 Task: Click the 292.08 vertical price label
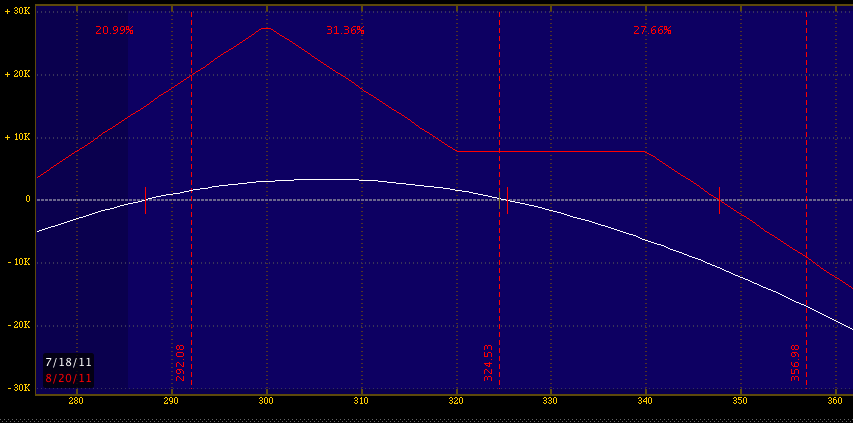point(181,362)
